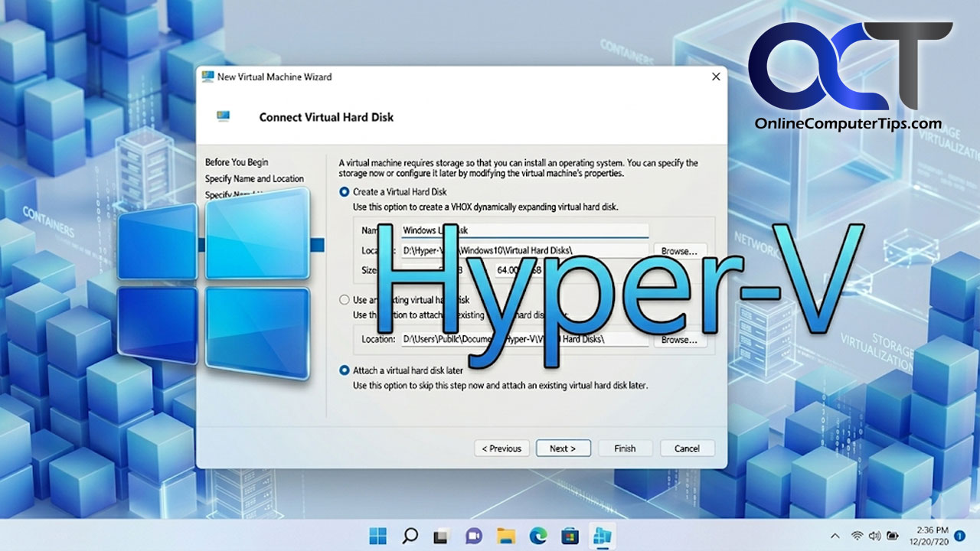Open the notification badge in tray
The image size is (980, 551).
pos(959,536)
